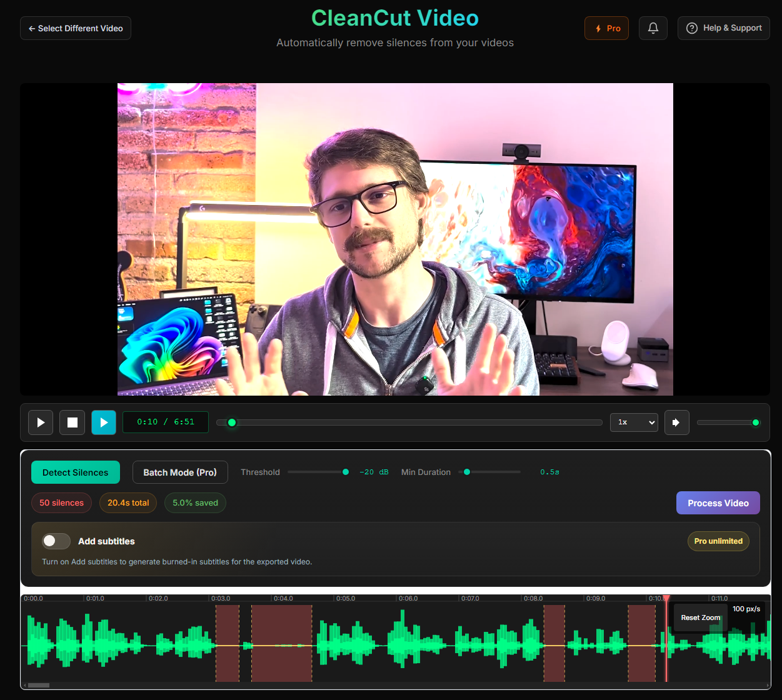Click the 0:10 / 6:51 time display

(166, 422)
